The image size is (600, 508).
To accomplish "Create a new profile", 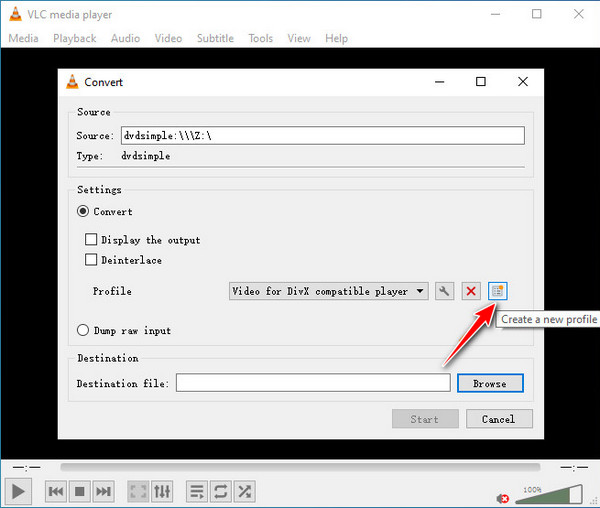I will coord(498,291).
